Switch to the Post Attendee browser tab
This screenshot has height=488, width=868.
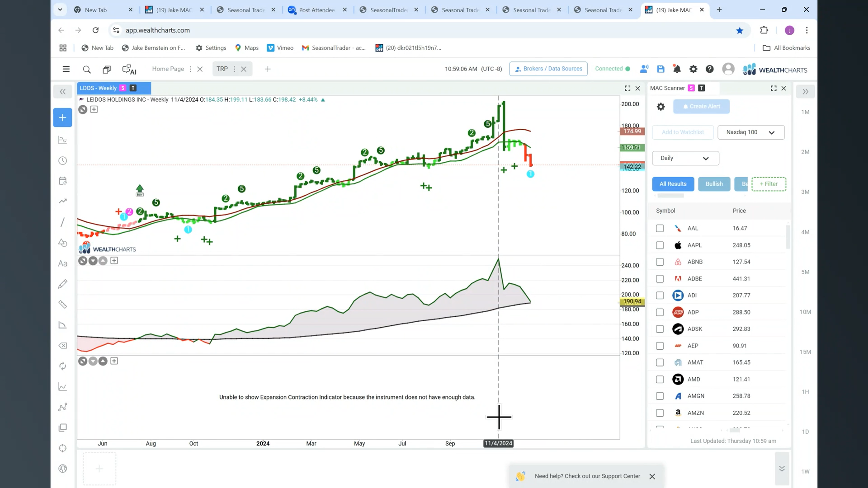click(316, 10)
